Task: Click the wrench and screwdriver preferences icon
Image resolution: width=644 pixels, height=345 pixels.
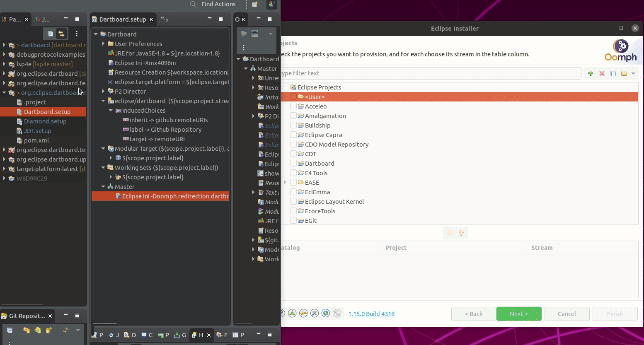Action: pyautogui.click(x=315, y=314)
